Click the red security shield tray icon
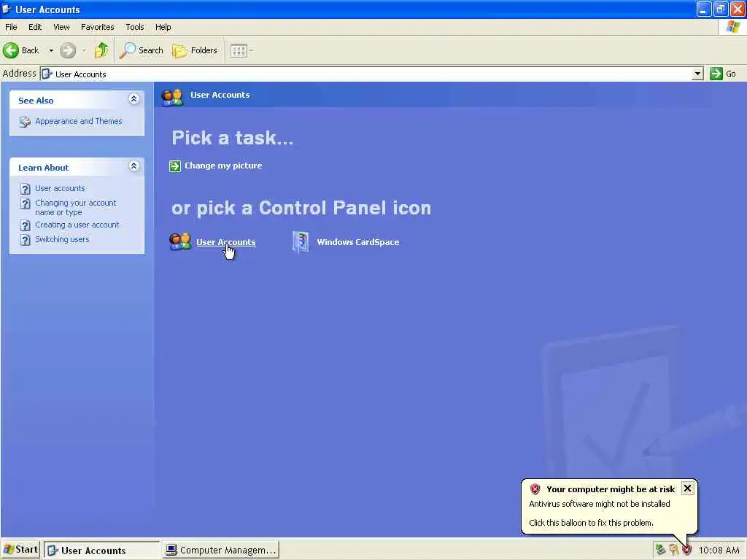Screen dimensions: 747x560 pos(686,550)
